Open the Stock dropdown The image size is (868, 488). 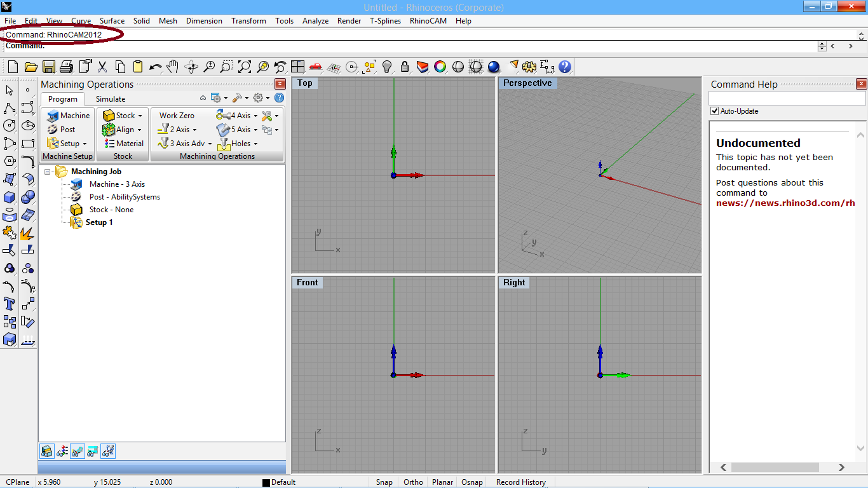[x=123, y=116]
